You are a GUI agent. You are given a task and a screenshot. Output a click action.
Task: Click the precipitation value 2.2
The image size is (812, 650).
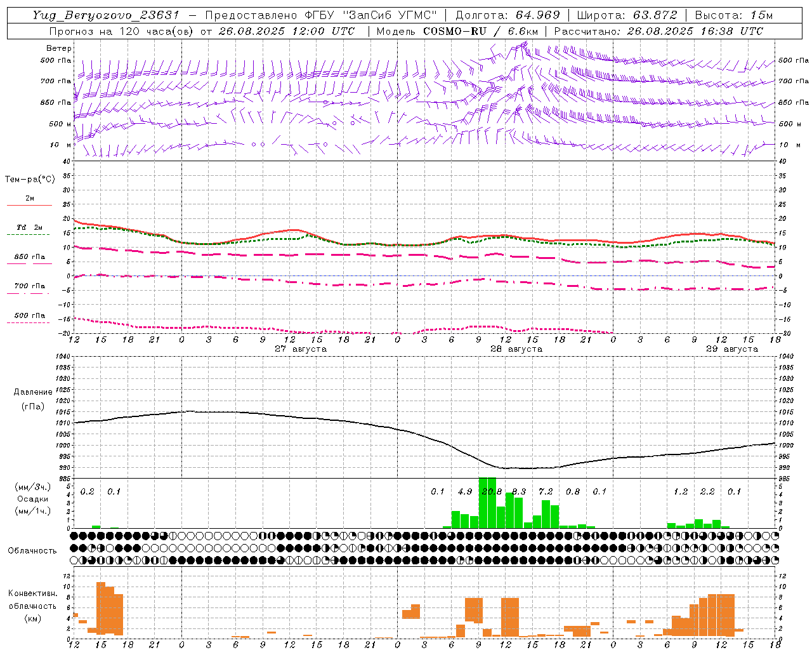click(x=707, y=492)
